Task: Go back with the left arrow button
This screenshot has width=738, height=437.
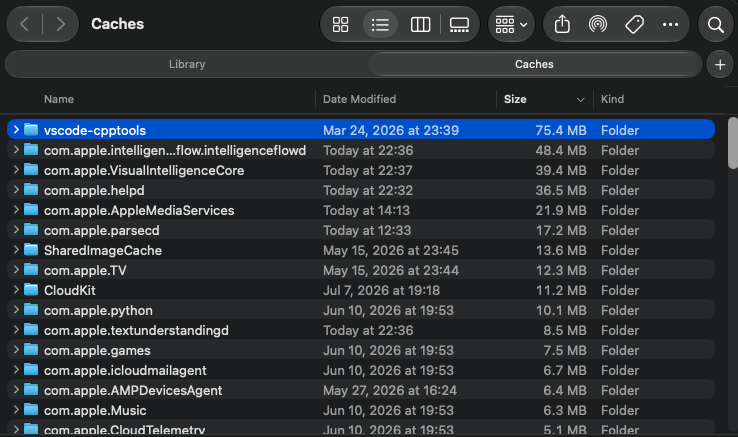Action: tap(24, 24)
